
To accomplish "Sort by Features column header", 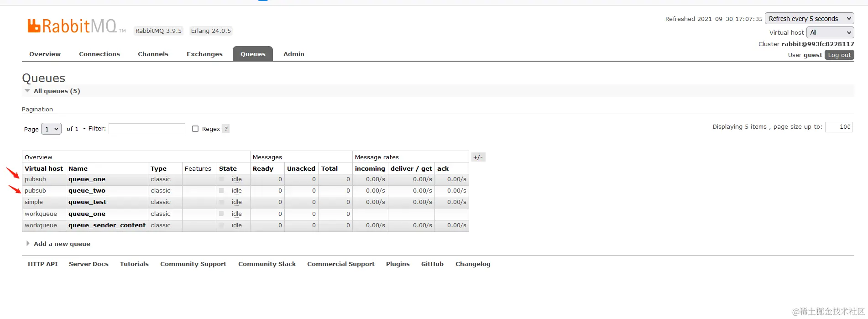I will click(x=198, y=168).
